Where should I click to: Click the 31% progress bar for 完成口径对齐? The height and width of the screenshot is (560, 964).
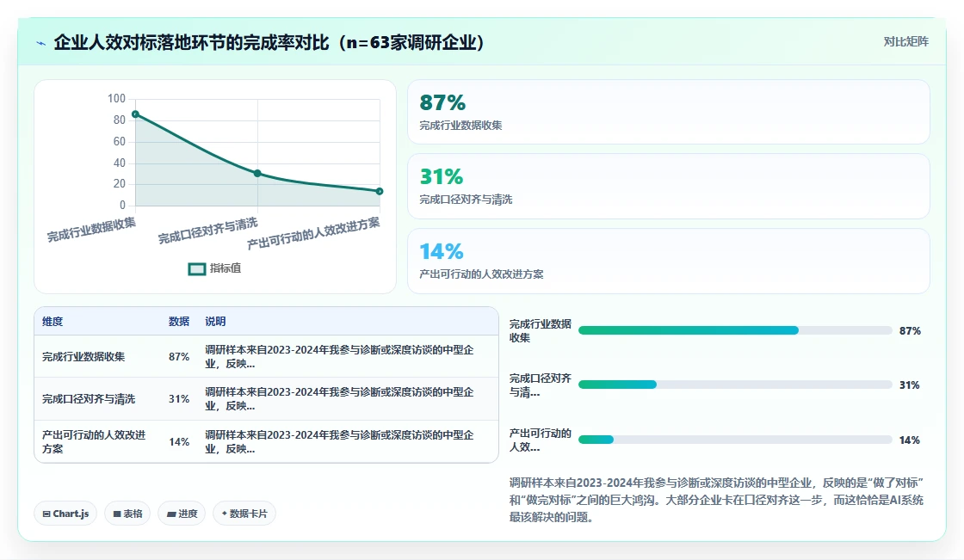point(735,385)
